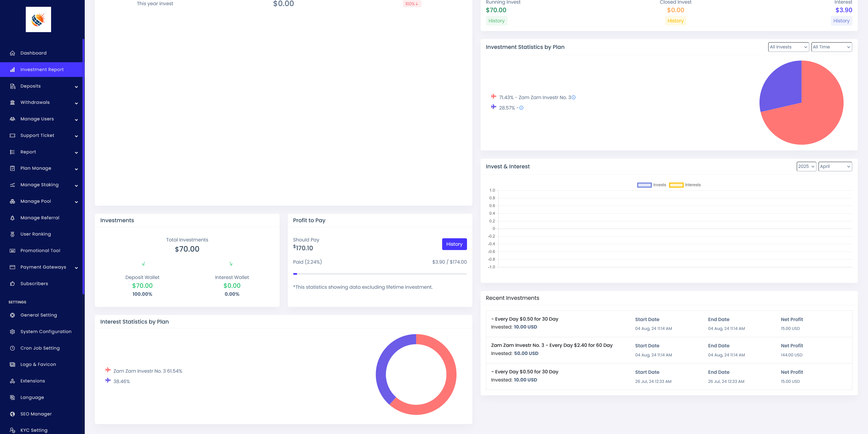Open the General Setting menu item
This screenshot has width=868, height=434.
[38, 315]
